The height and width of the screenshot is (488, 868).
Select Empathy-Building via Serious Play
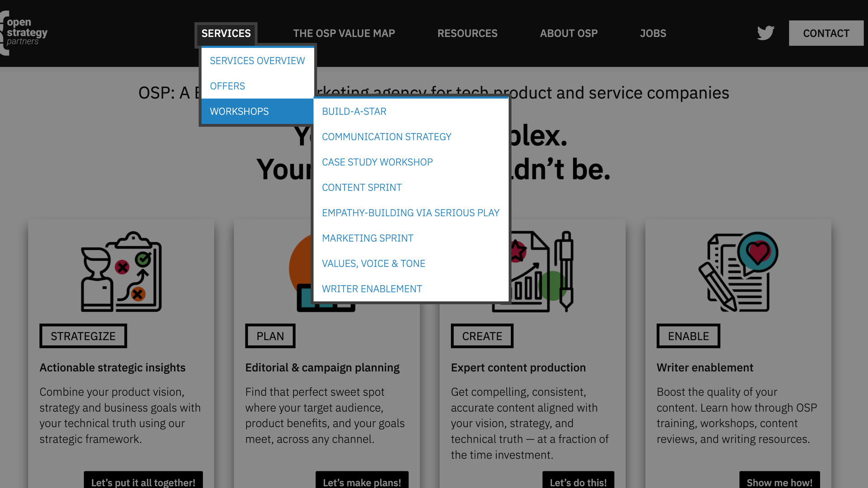[x=410, y=212]
